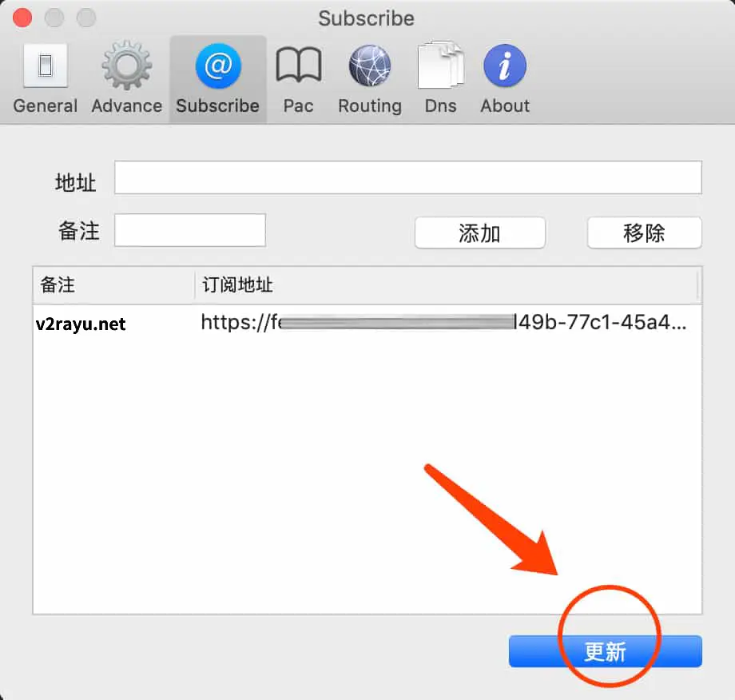The image size is (735, 700).
Task: Click the 订阅地址 column header
Action: [447, 285]
